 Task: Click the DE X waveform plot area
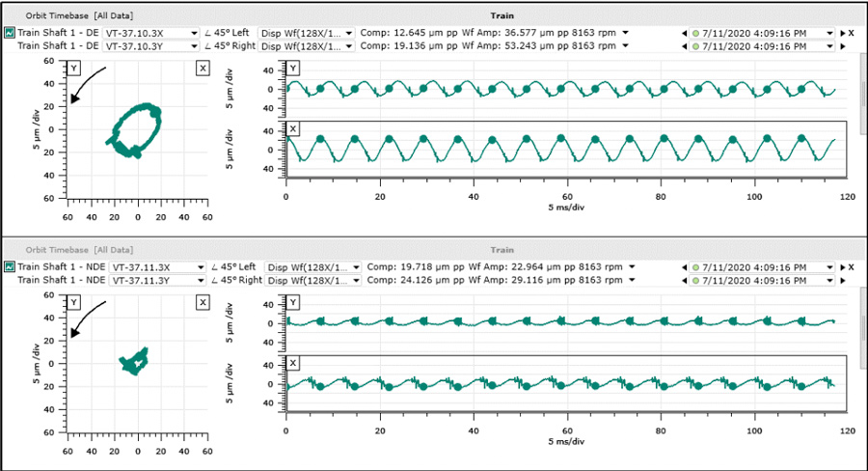coord(566,149)
